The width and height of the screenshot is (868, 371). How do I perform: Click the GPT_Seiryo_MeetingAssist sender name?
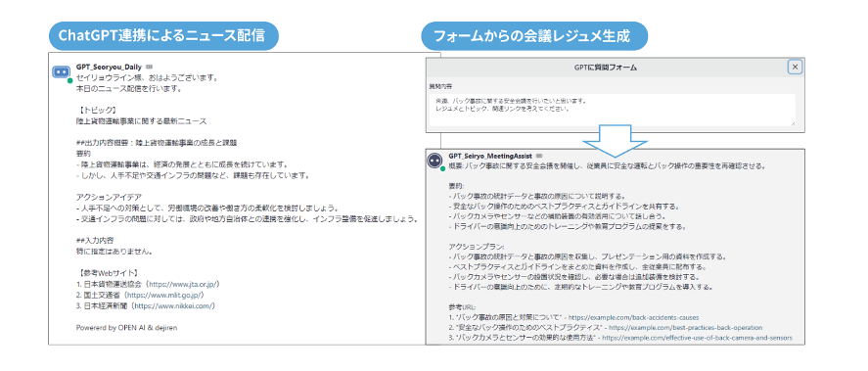[490, 157]
